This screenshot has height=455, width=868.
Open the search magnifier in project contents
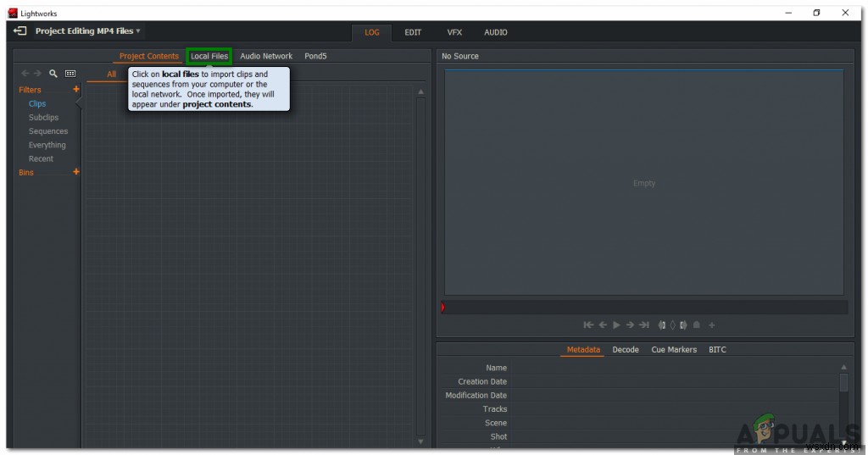(x=53, y=74)
